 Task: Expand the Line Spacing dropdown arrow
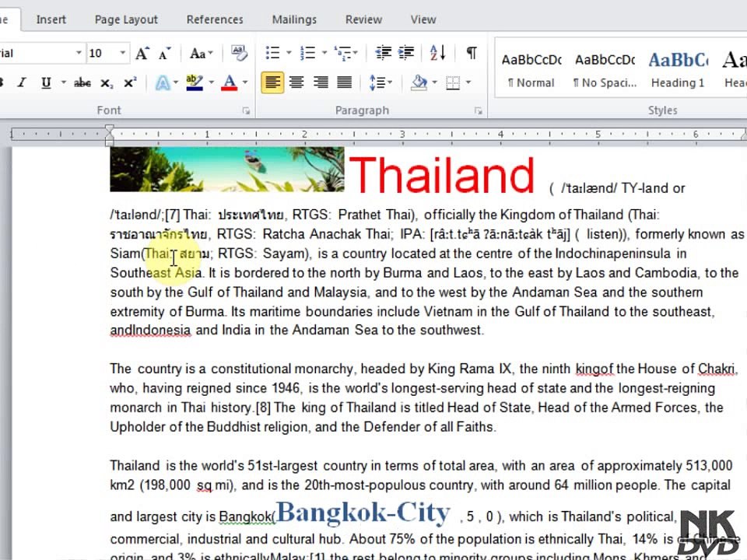click(x=390, y=83)
